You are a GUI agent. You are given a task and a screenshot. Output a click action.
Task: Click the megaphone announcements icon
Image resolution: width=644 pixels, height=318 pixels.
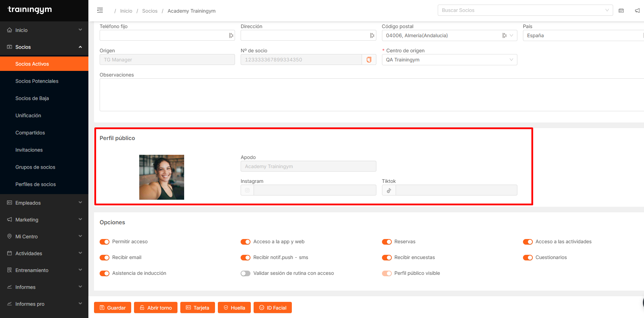coord(637,11)
